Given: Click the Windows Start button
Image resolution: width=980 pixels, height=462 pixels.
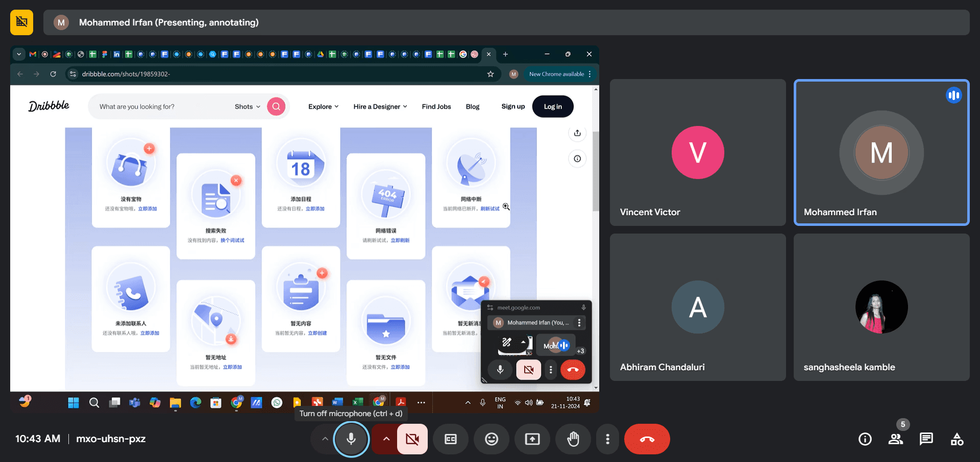Looking at the screenshot, I should coord(73,403).
